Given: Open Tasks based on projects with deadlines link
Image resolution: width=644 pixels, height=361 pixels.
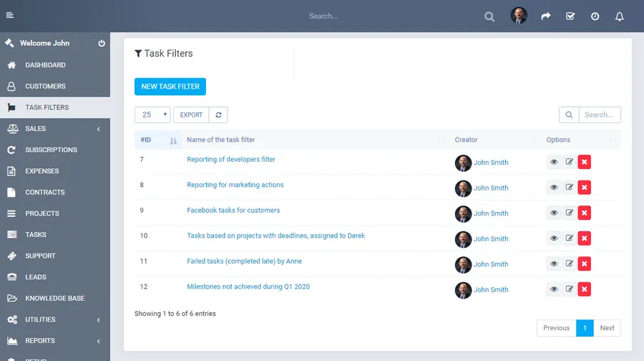Looking at the screenshot, I should click(275, 236).
